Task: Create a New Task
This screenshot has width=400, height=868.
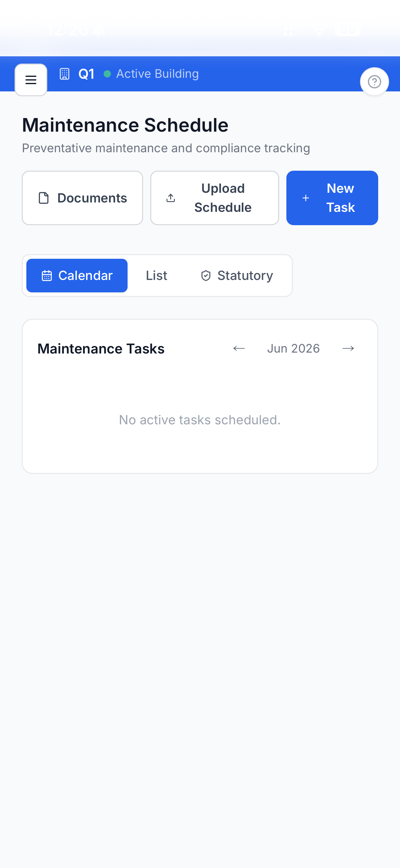Action: [x=332, y=198]
